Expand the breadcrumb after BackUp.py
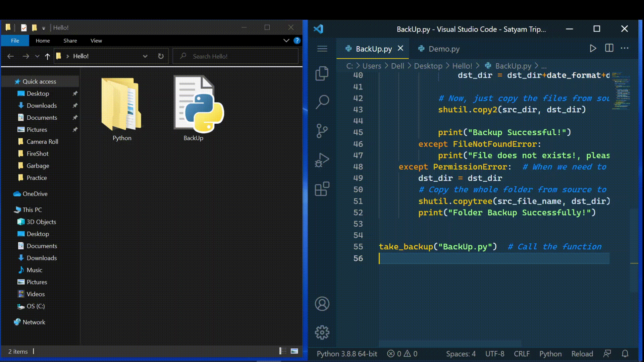644x362 pixels. point(544,66)
